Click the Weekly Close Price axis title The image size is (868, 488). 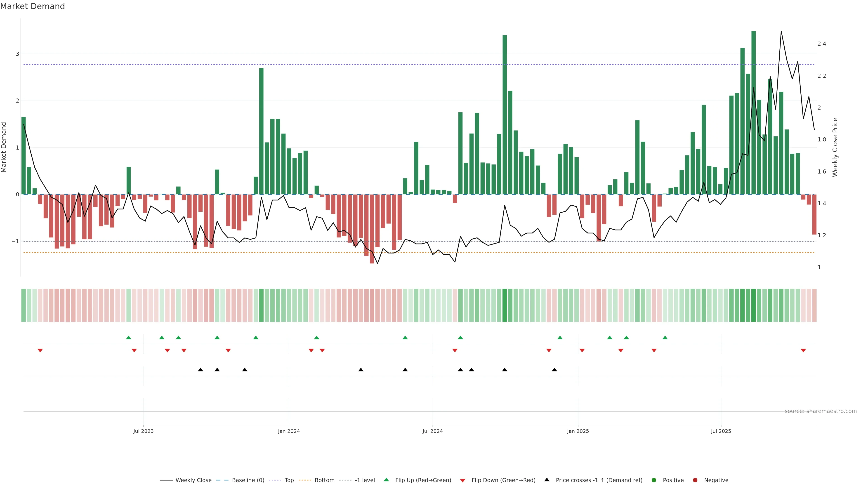[835, 147]
